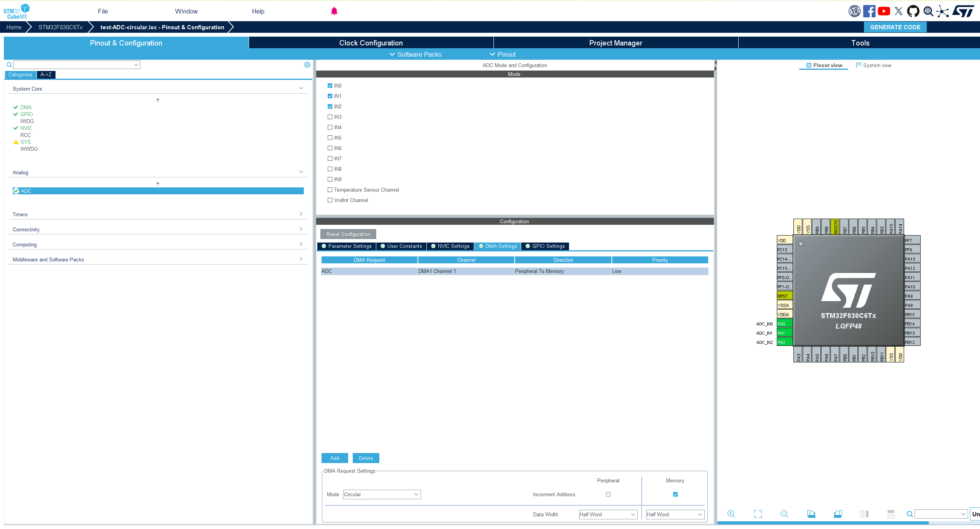Switch to the Clock Configuration tab

coord(371,43)
